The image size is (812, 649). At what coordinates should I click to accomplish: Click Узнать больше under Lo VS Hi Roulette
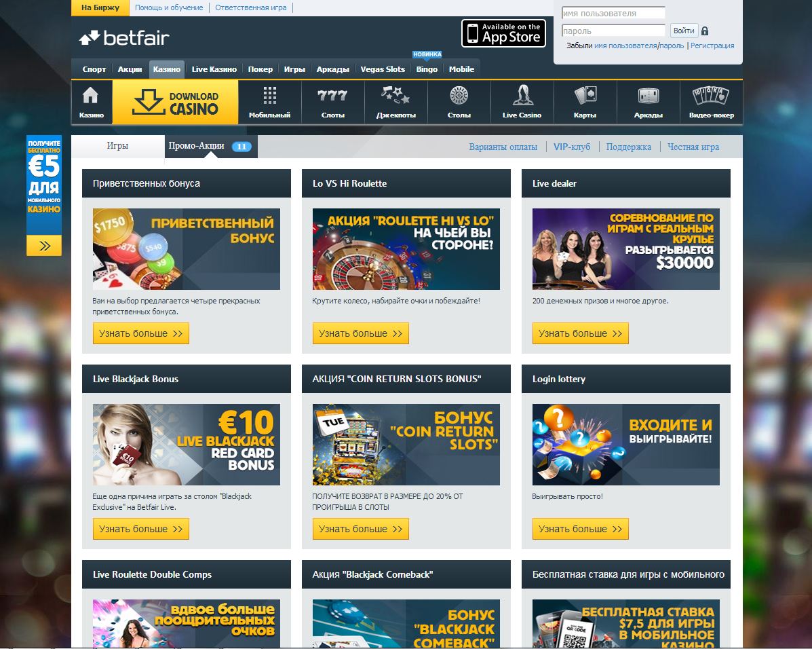click(360, 333)
